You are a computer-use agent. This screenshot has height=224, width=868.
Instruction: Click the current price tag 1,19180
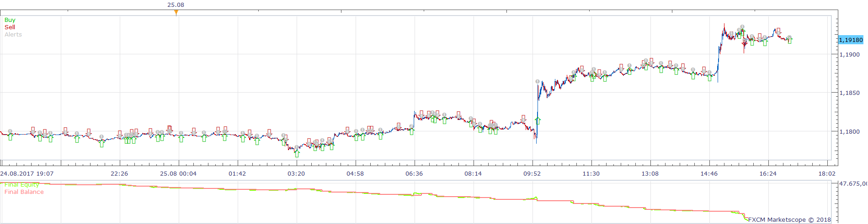[x=851, y=40]
